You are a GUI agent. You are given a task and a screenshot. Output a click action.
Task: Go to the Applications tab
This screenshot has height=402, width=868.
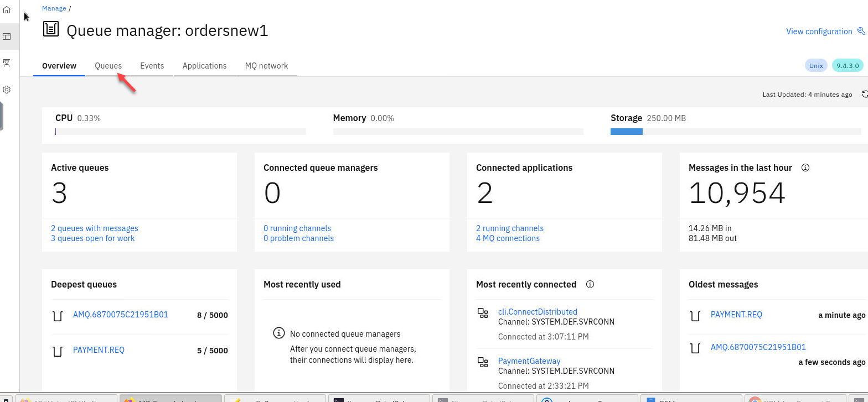[x=204, y=66]
